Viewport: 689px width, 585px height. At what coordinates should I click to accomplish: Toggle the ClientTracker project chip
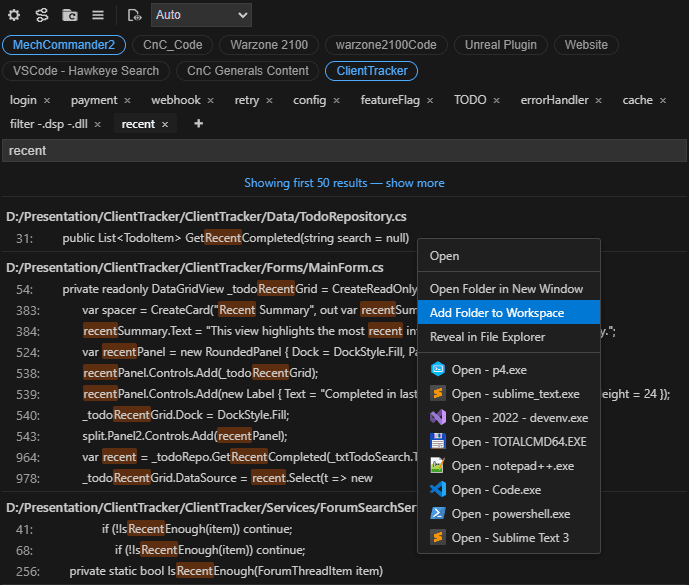372,71
